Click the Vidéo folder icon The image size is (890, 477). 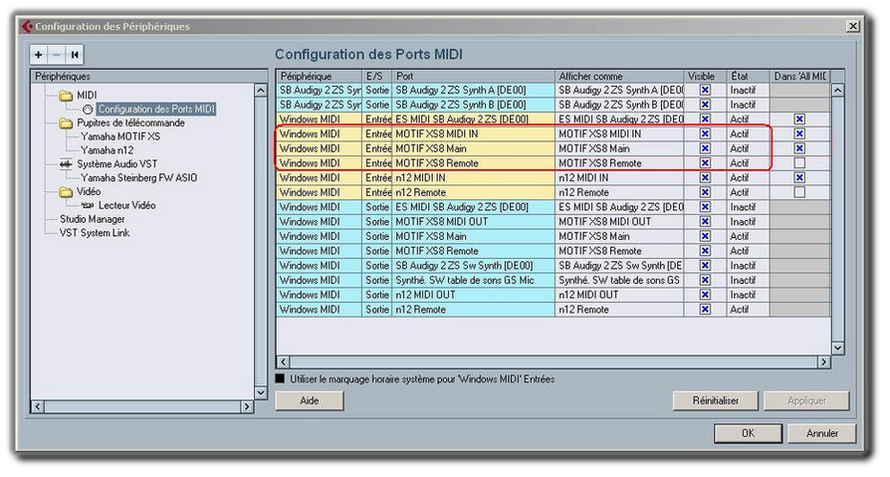[66, 192]
